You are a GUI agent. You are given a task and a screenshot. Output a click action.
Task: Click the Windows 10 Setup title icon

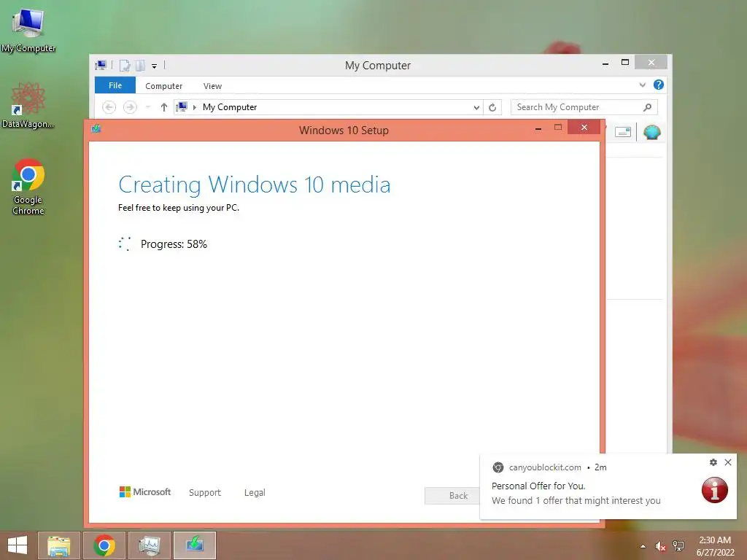[96, 128]
